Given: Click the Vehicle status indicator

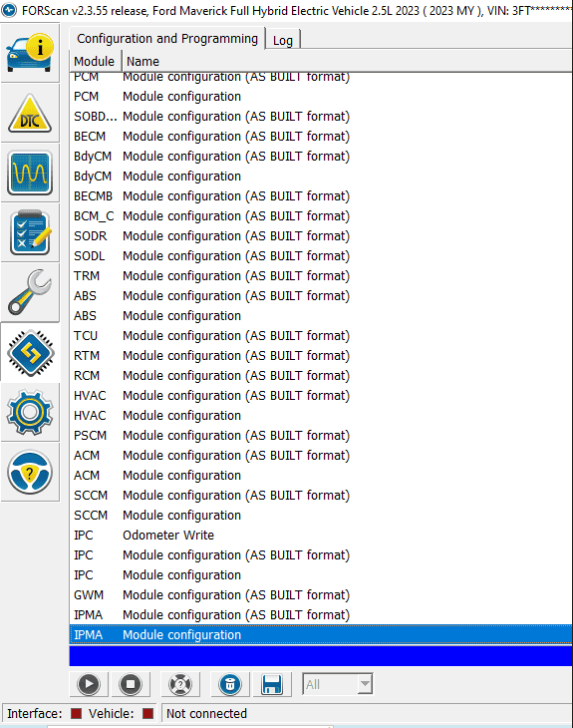Looking at the screenshot, I should 148,714.
